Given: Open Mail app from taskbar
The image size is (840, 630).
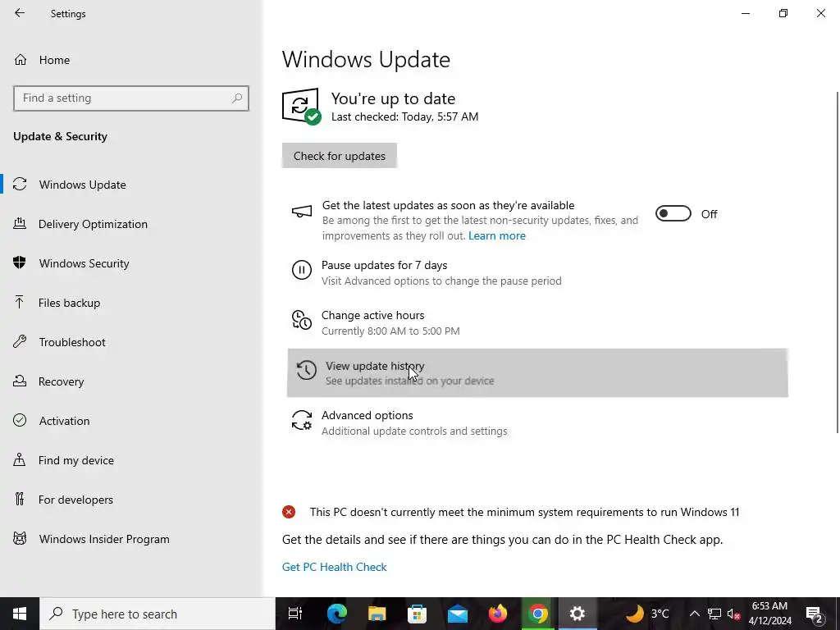Looking at the screenshot, I should click(x=458, y=614).
